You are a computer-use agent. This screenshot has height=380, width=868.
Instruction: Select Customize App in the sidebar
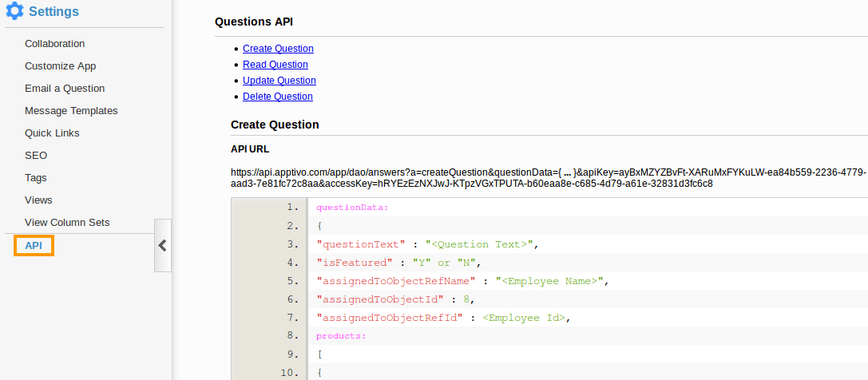tap(61, 65)
